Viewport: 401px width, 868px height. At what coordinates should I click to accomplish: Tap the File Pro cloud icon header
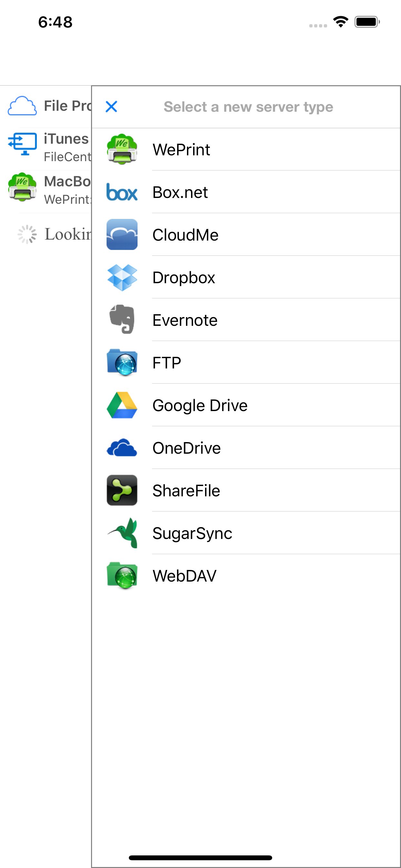pos(22,106)
